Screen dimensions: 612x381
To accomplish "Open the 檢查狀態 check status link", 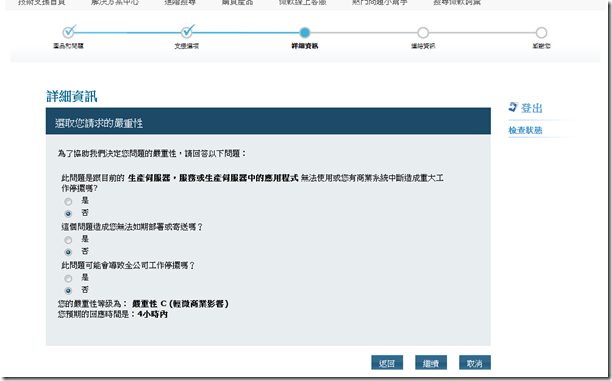I will tap(525, 130).
